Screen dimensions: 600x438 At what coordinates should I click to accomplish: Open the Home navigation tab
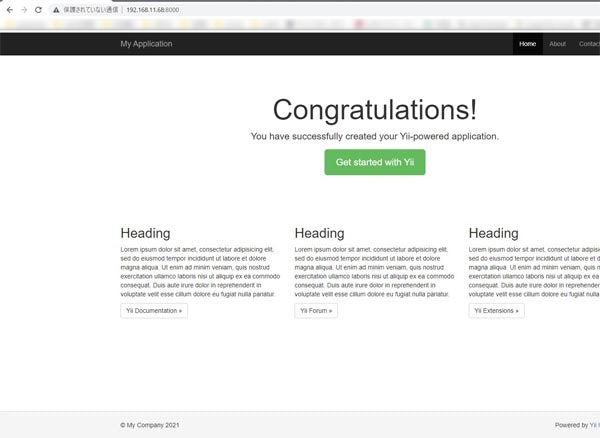point(527,44)
